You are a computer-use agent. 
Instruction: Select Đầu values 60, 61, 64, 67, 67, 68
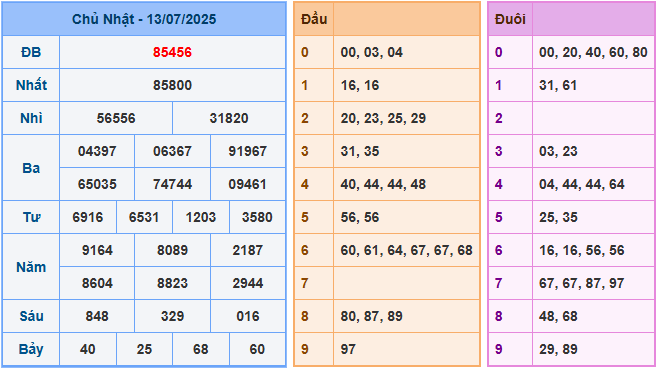click(407, 251)
